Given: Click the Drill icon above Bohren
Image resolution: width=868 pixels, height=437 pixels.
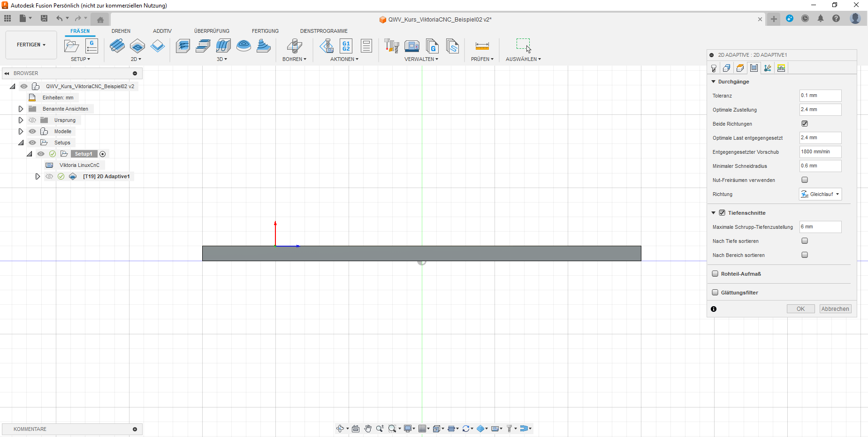Looking at the screenshot, I should 294,46.
